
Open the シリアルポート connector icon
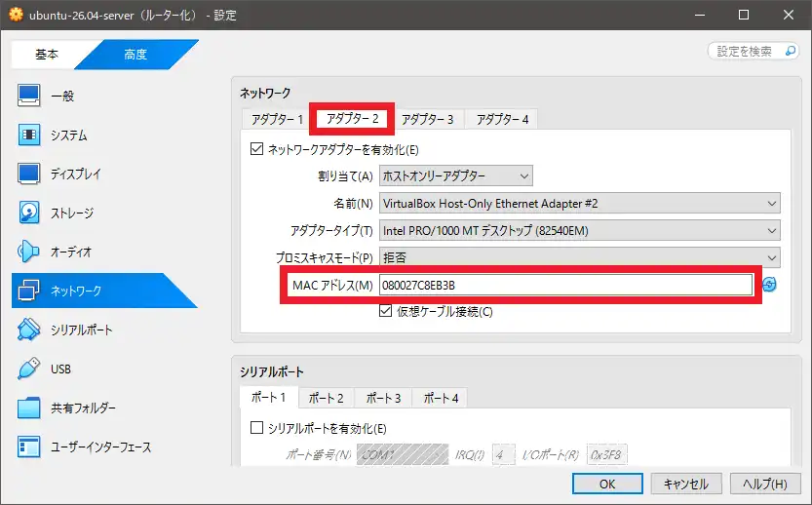click(28, 330)
